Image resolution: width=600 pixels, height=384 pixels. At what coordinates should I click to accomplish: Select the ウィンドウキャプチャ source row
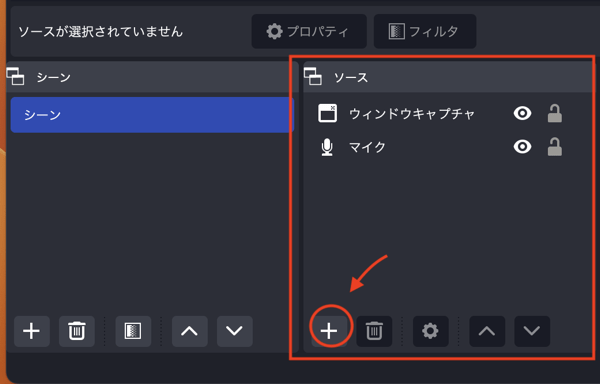click(x=448, y=114)
